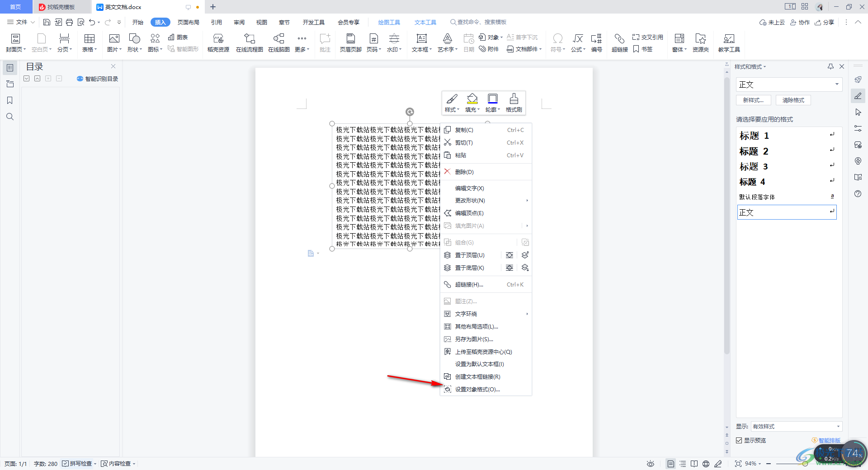Open the file (文件) menu dropdown

21,22
